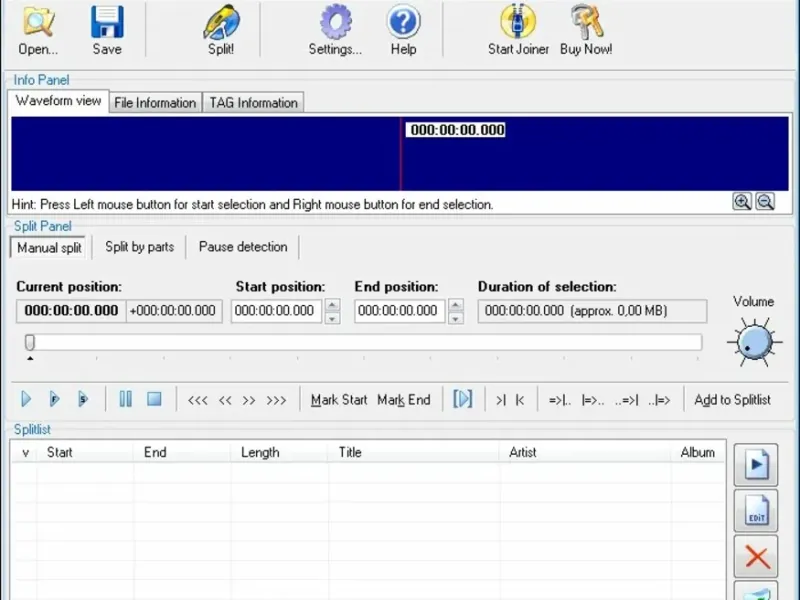Click the Start column header

[x=85, y=453]
